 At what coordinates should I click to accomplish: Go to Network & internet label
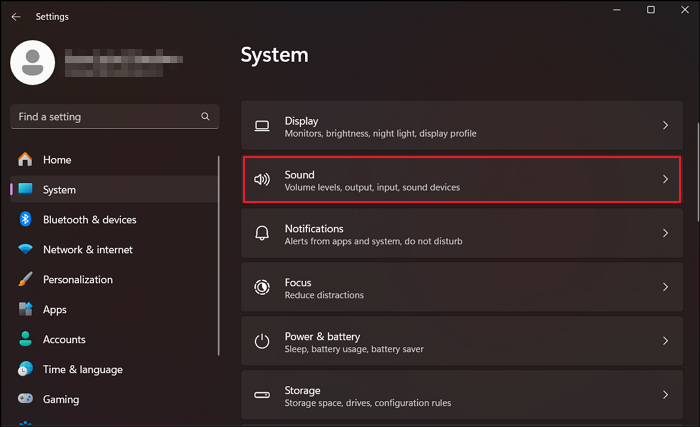tap(88, 250)
